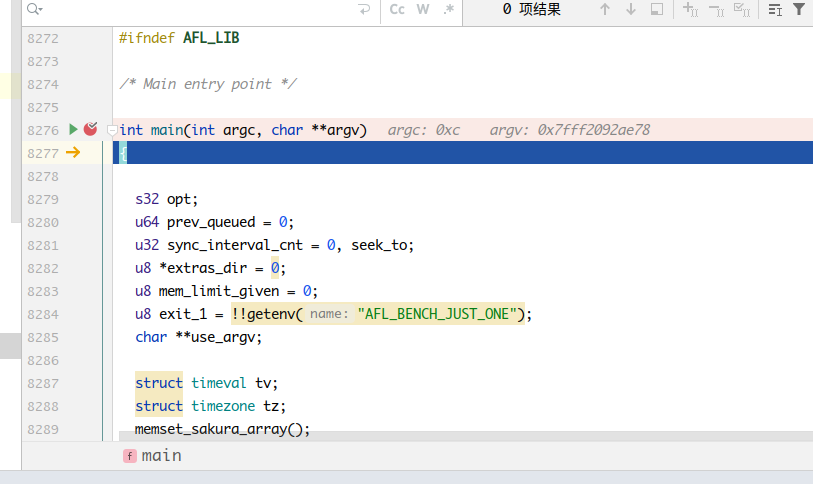813x484 pixels.
Task: Click memset_sakura_array() call
Action: [222, 429]
